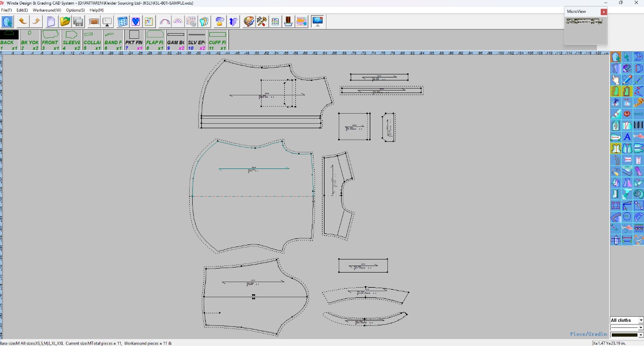644x346 pixels.
Task: Click the redo arrow icon
Action: [x=36, y=22]
